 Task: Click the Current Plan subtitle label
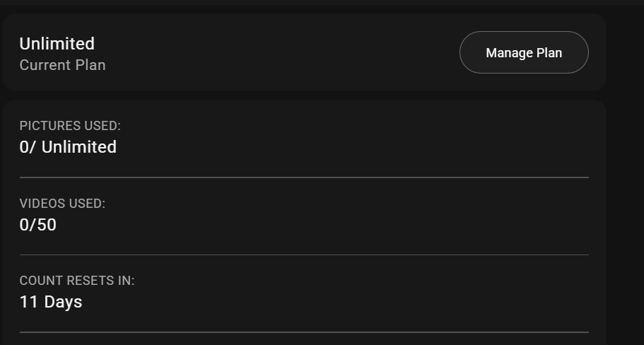coord(62,65)
